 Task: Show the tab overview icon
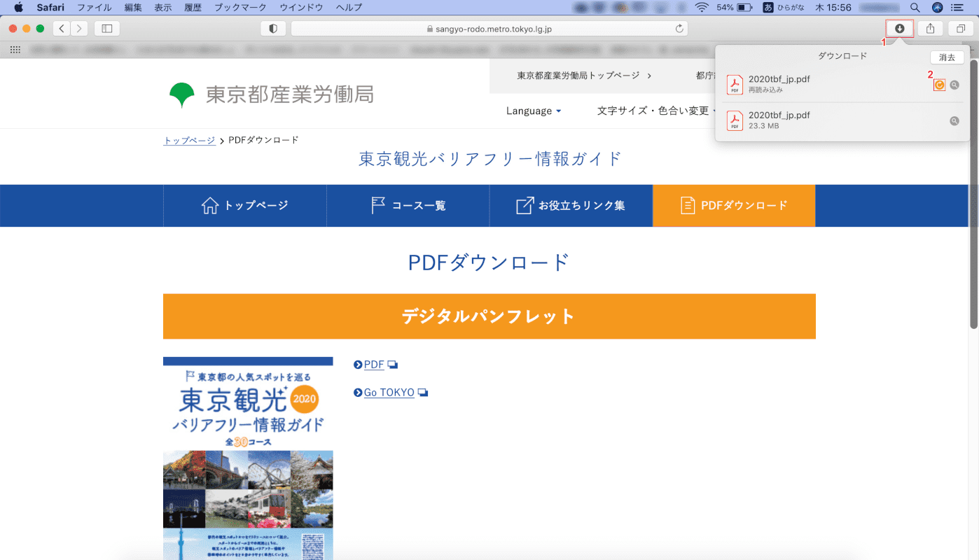click(x=961, y=29)
